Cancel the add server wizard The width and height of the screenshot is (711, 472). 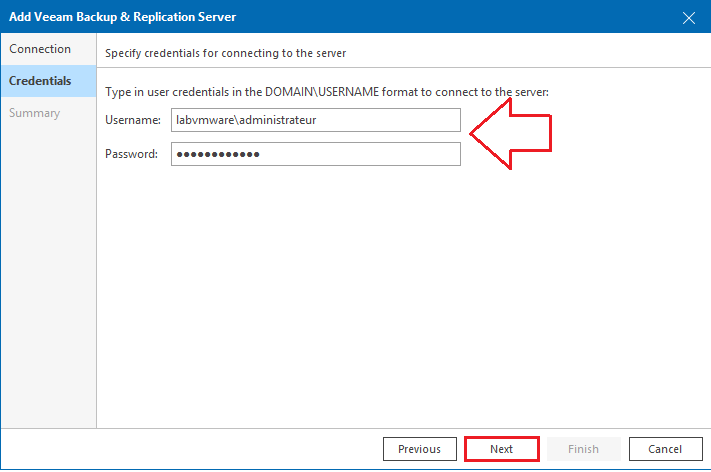click(x=665, y=449)
